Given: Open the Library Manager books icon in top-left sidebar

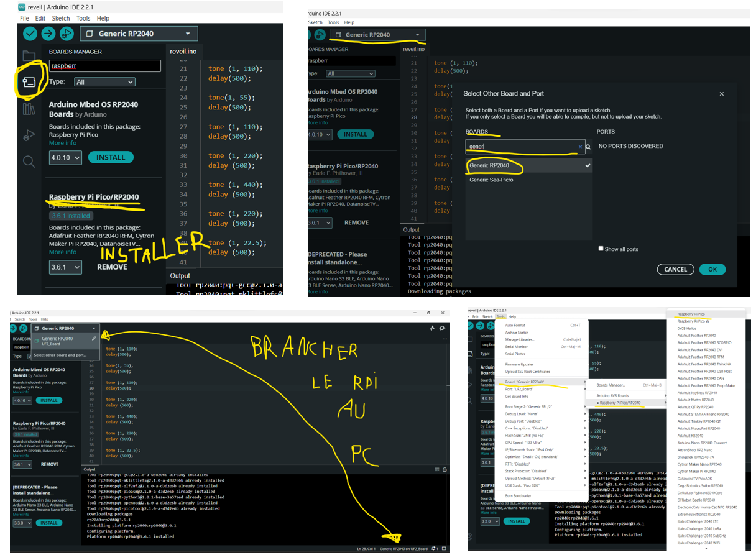Looking at the screenshot, I should (x=29, y=109).
